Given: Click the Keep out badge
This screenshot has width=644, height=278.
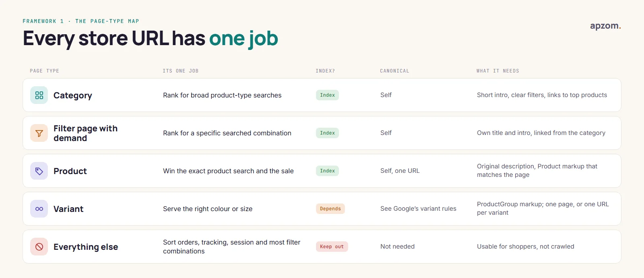Looking at the screenshot, I should click(x=332, y=247).
